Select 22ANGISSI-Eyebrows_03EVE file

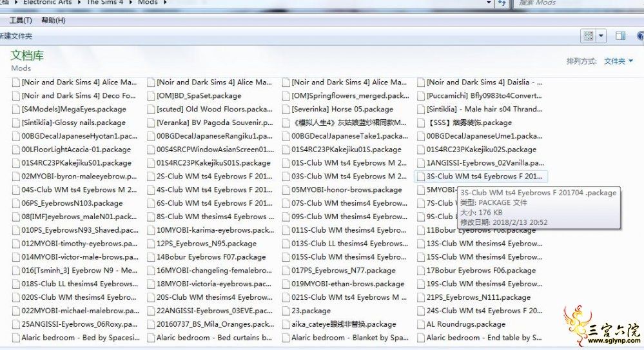(x=215, y=311)
